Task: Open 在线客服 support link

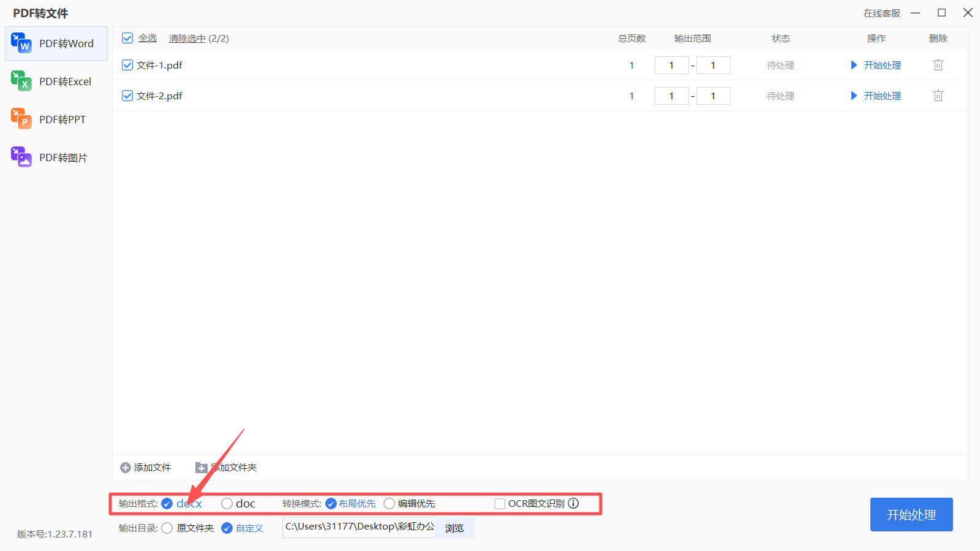Action: [x=882, y=13]
